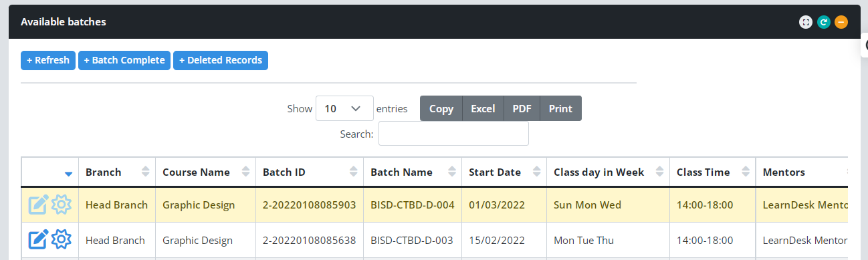
Task: Edit batch BISD-CTBD-D-003 with pencil icon
Action: (x=38, y=240)
